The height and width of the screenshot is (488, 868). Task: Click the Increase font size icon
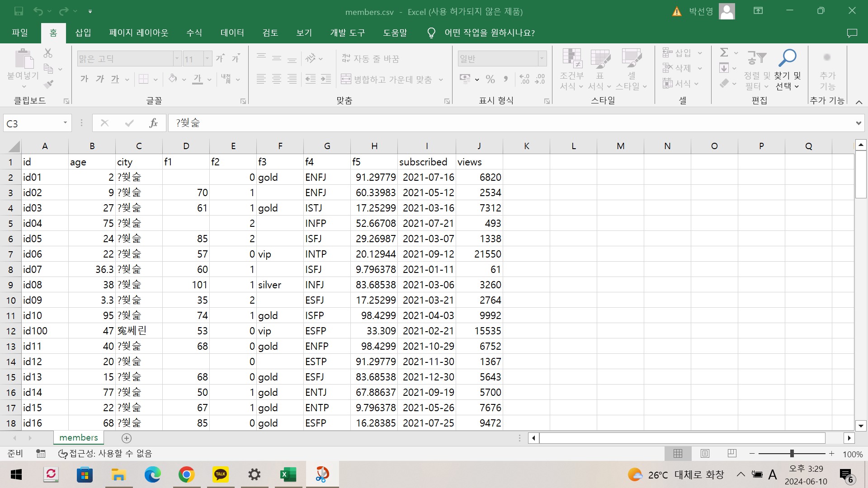[220, 58]
